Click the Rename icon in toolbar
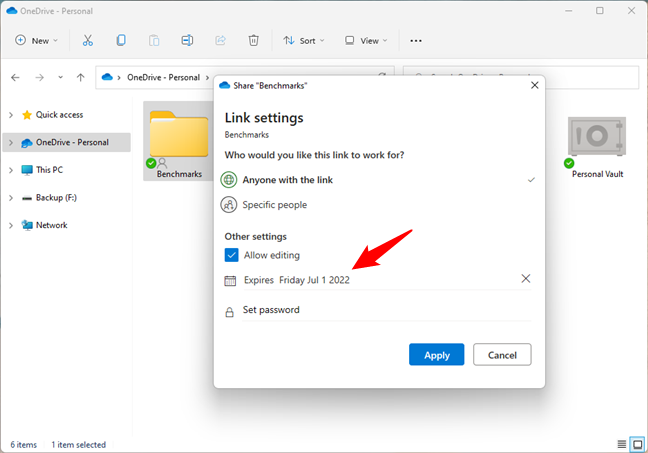This screenshot has width=648, height=453. [187, 41]
